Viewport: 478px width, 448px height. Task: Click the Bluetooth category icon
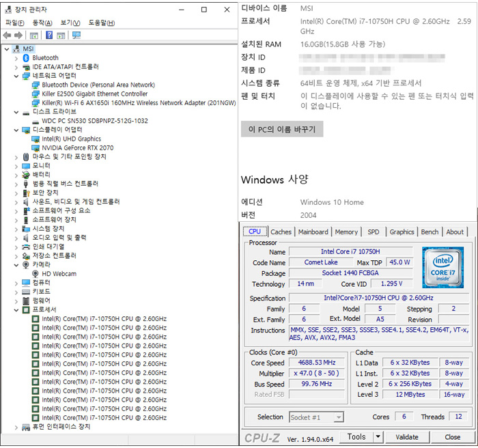point(26,58)
